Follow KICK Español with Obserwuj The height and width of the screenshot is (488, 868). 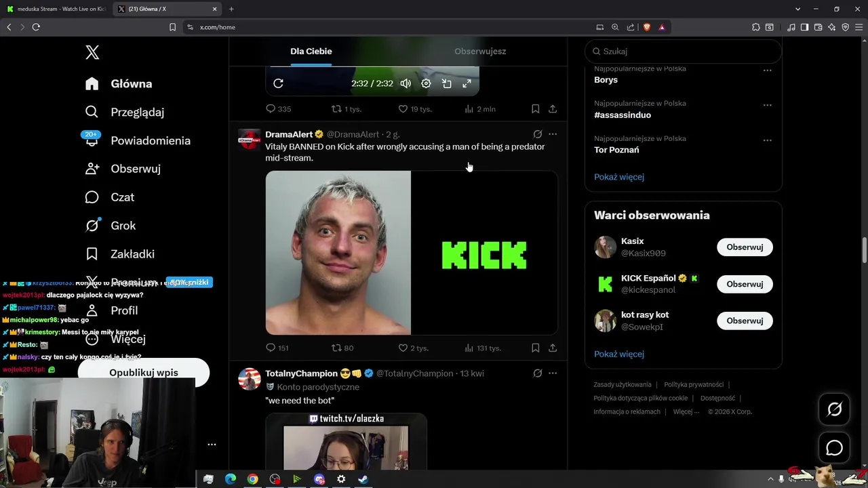(745, 284)
